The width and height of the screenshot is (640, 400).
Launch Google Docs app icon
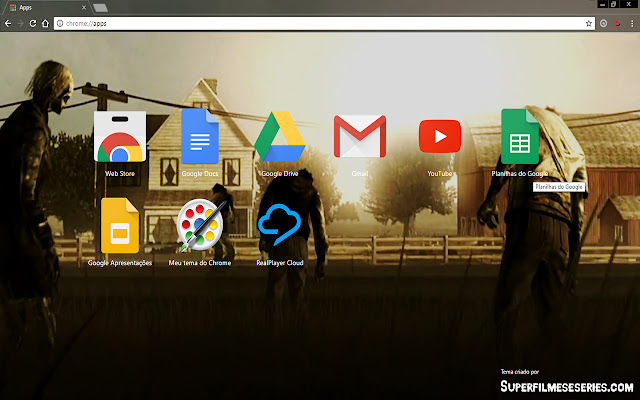pyautogui.click(x=200, y=136)
